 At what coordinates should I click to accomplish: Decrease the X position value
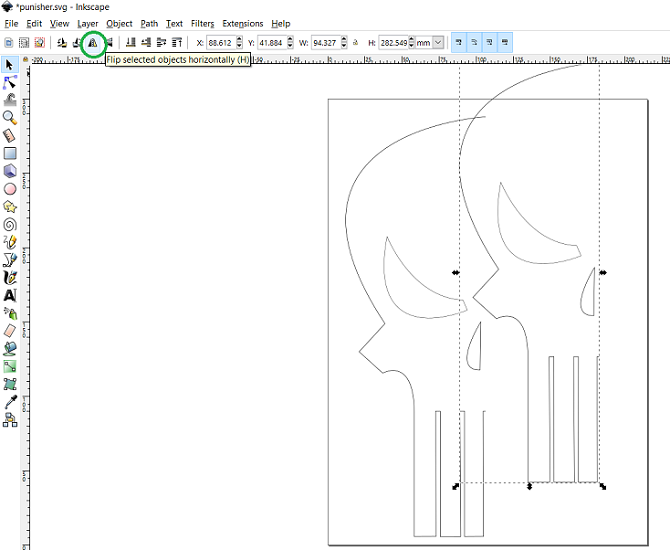point(239,46)
